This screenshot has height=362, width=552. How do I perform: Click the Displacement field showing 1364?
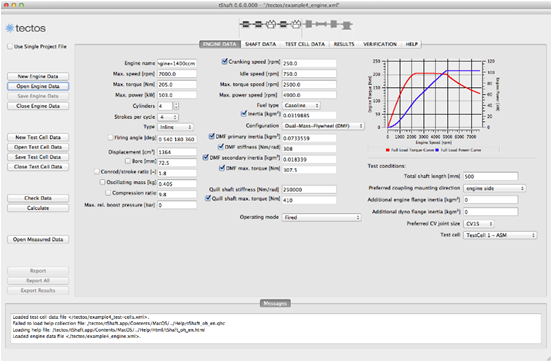(177, 152)
